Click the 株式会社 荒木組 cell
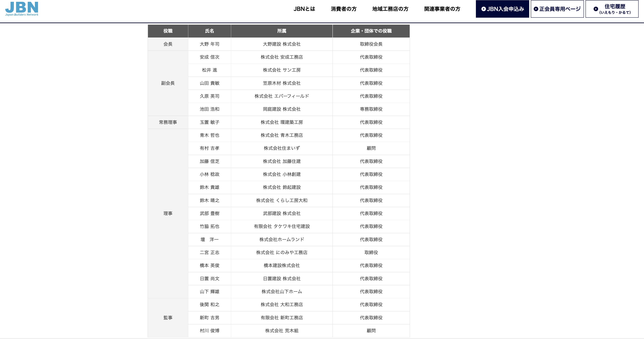Image resolution: width=644 pixels, height=339 pixels. [282, 331]
